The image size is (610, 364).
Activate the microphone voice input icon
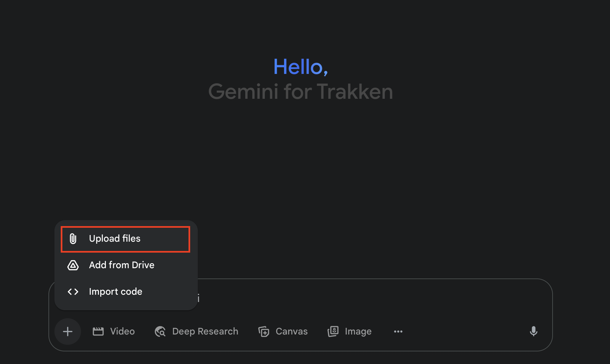(x=533, y=331)
